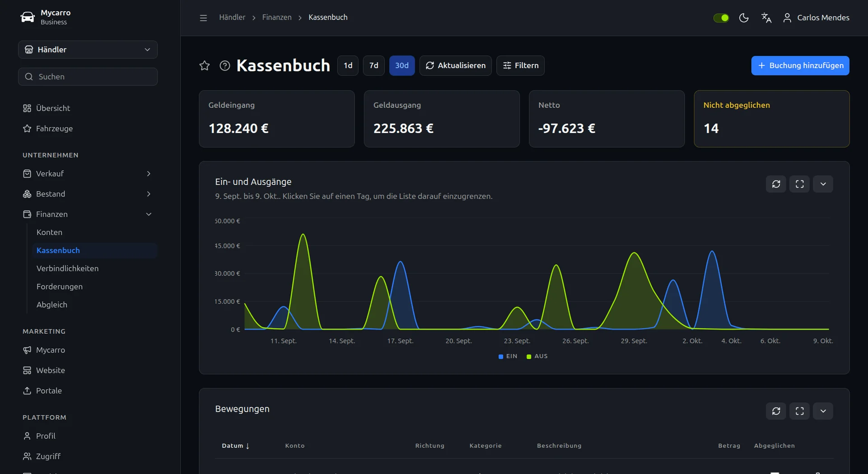The image size is (868, 474).
Task: Refresh the Bewegungen table
Action: tap(776, 411)
